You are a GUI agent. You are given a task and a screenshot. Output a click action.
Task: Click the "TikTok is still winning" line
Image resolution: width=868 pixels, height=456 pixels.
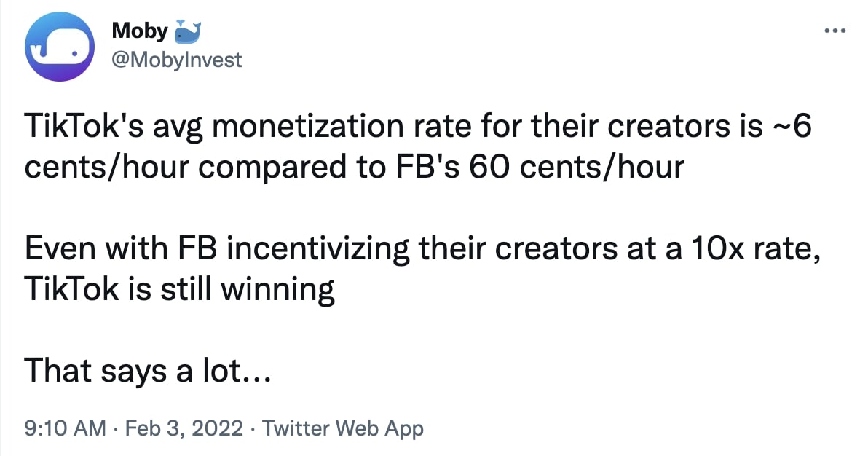click(x=179, y=291)
